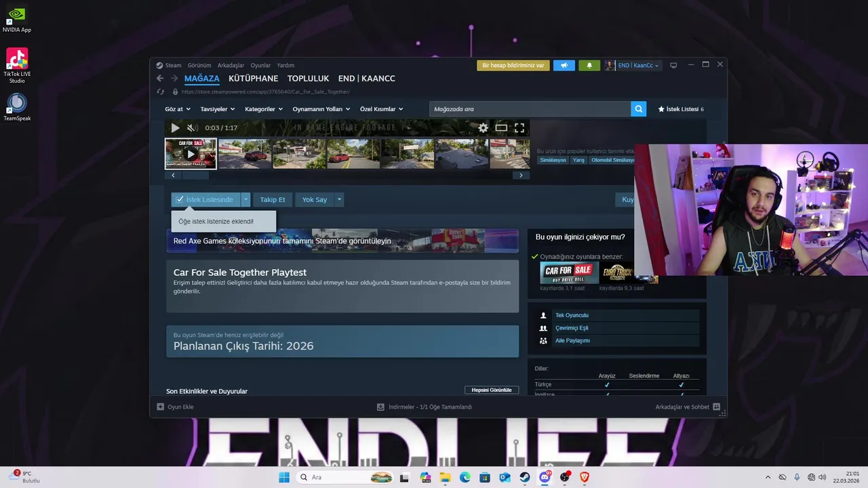Viewport: 868px width, 488px height.
Task: Expand the İstek Listesinde dropdown arrow
Action: click(246, 199)
